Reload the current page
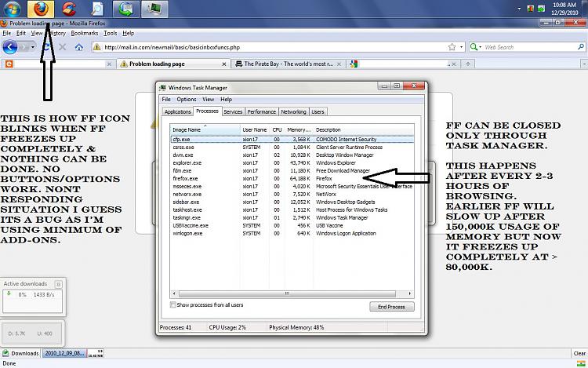The width and height of the screenshot is (588, 368). [46, 47]
